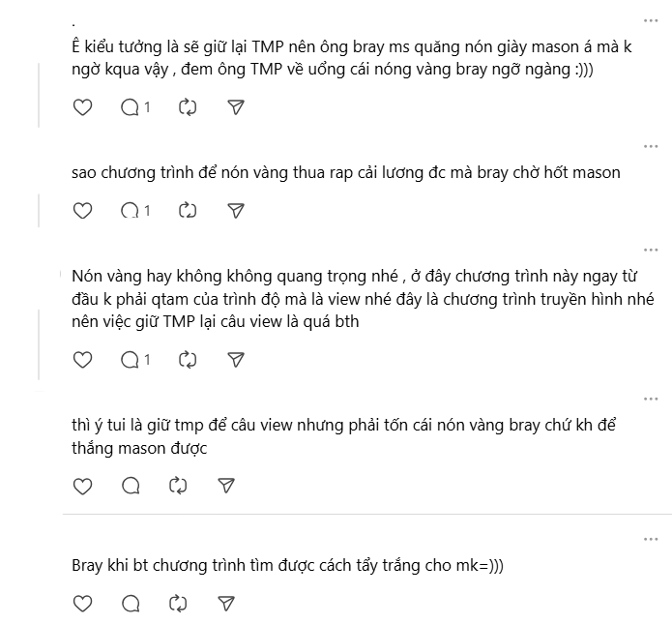672x624 pixels.
Task: Open three-dot menu on 'Bray khi bt' comment
Action: (653, 537)
